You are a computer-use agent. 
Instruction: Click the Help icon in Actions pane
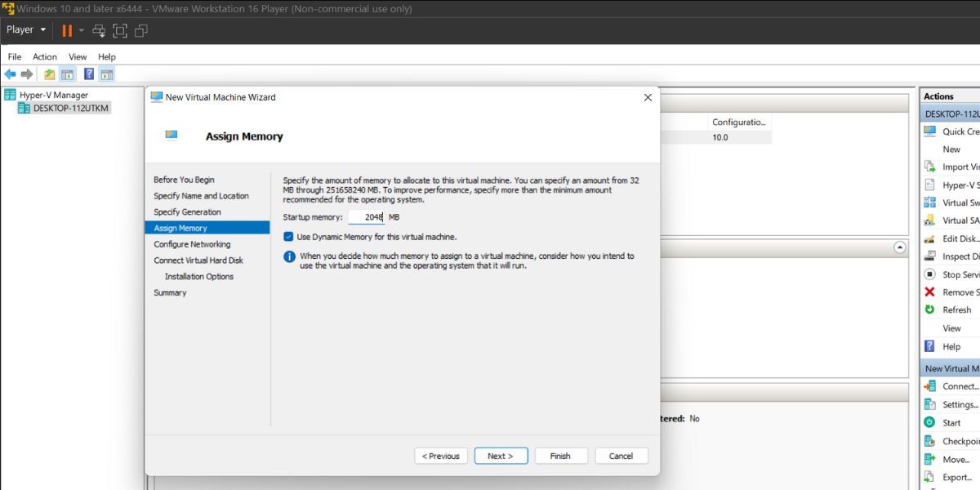click(x=929, y=346)
